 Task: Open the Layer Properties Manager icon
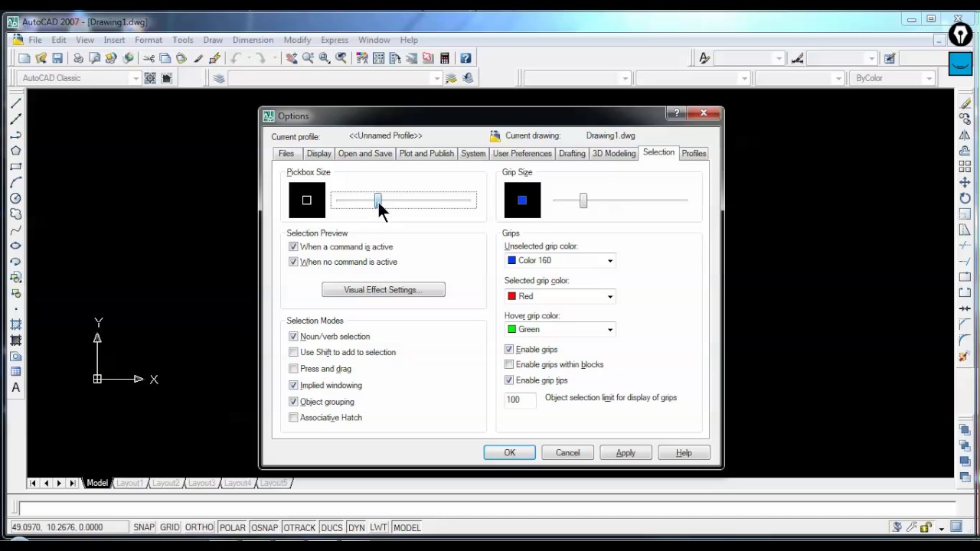click(219, 78)
